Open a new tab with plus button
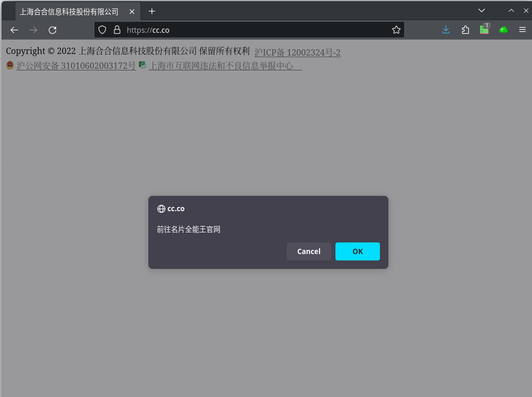 [152, 11]
